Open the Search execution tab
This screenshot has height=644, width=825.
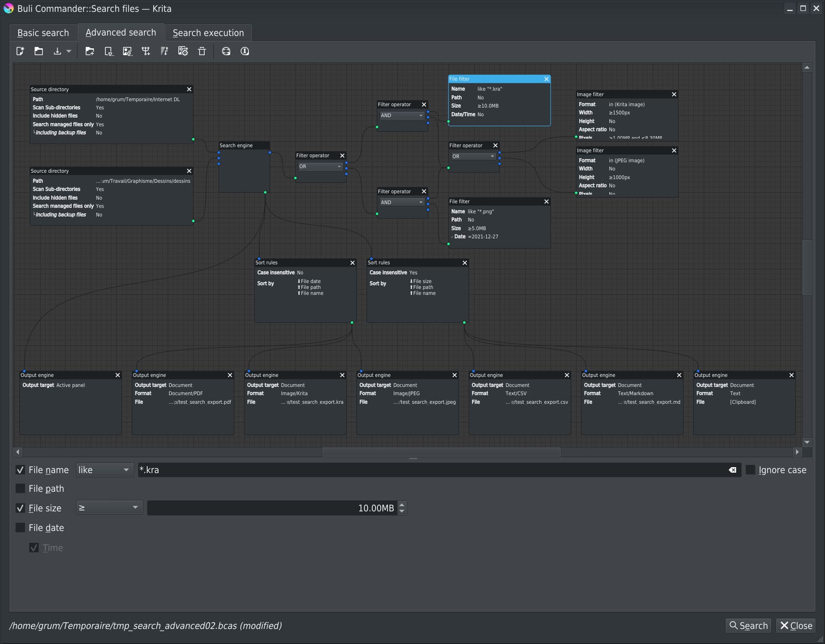click(208, 33)
